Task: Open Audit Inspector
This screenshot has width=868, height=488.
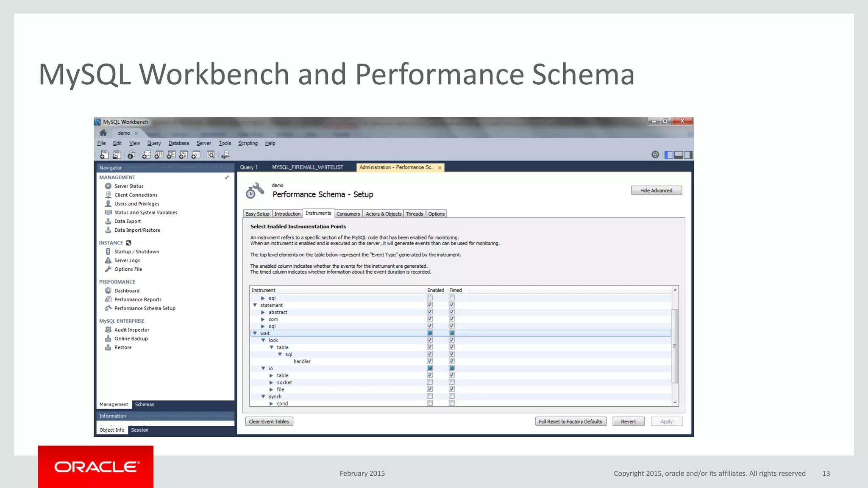Action: pos(131,330)
